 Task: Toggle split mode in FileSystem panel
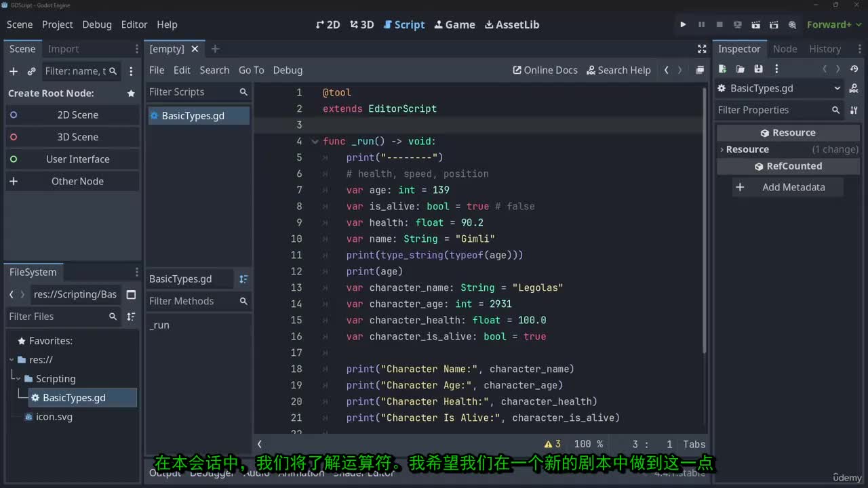point(131,295)
